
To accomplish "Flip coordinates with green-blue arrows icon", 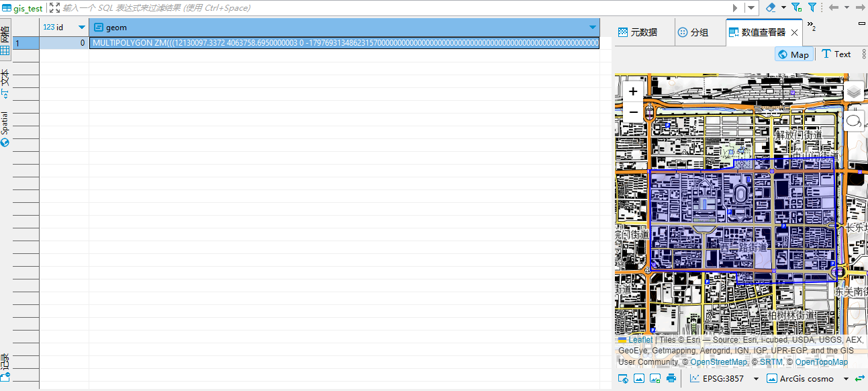I will point(859,379).
